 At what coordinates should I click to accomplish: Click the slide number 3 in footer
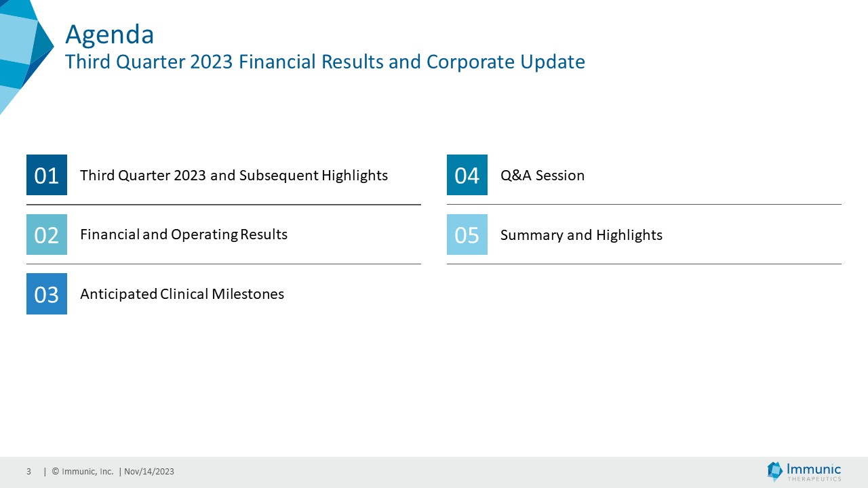coord(29,472)
